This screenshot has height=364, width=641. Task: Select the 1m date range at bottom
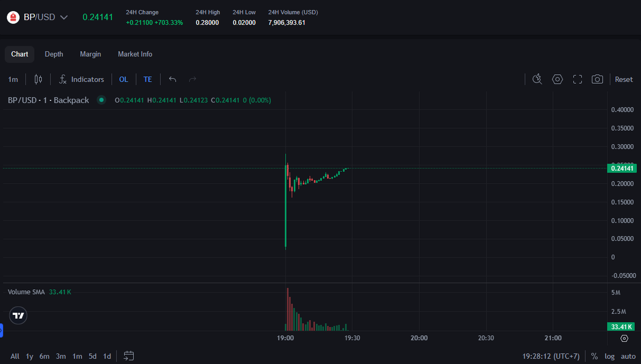coord(77,356)
